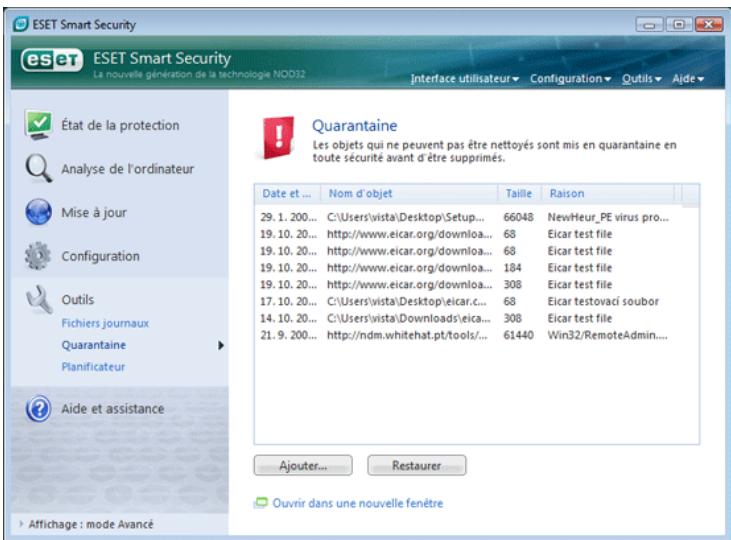Sort by the Taille column header
Screen dimensions: 731x540
click(519, 194)
